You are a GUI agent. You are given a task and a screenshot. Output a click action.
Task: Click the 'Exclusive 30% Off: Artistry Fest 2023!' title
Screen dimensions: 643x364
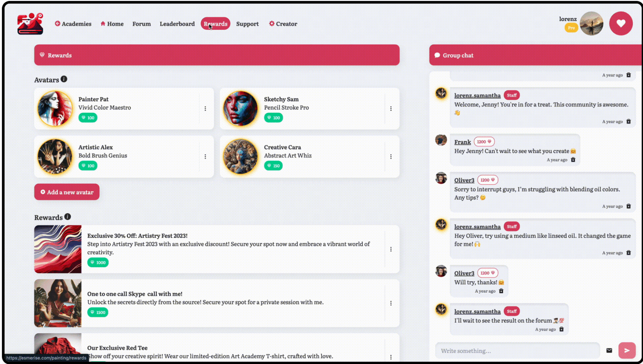point(137,236)
